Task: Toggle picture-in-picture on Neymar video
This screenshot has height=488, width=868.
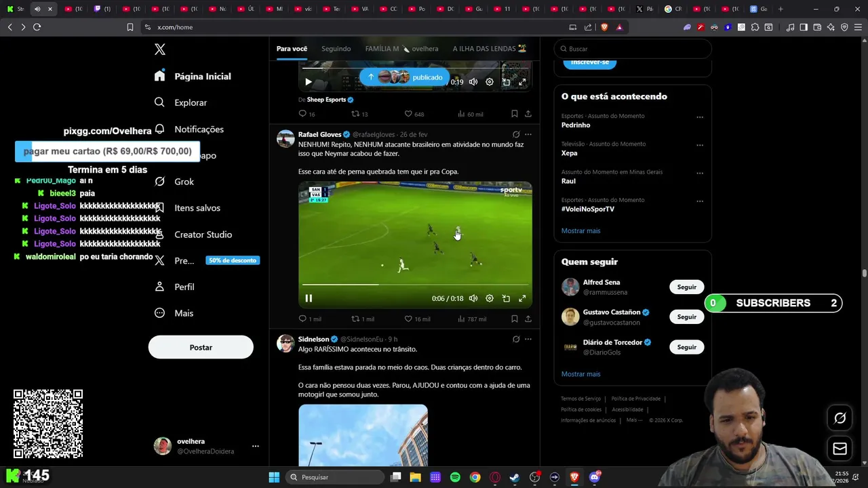Action: 506,298
